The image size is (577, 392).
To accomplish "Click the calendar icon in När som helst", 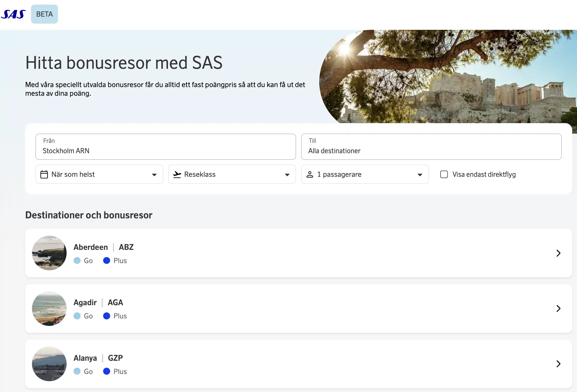I will 44,174.
